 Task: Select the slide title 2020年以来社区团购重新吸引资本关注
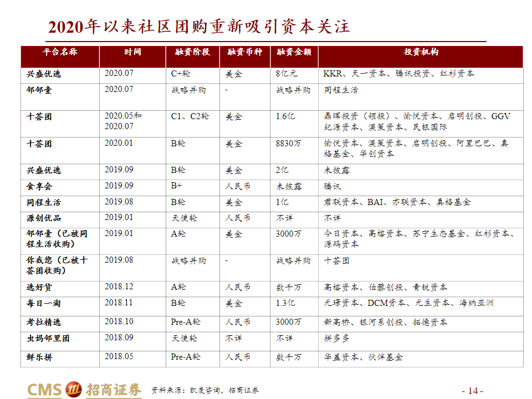(x=199, y=27)
